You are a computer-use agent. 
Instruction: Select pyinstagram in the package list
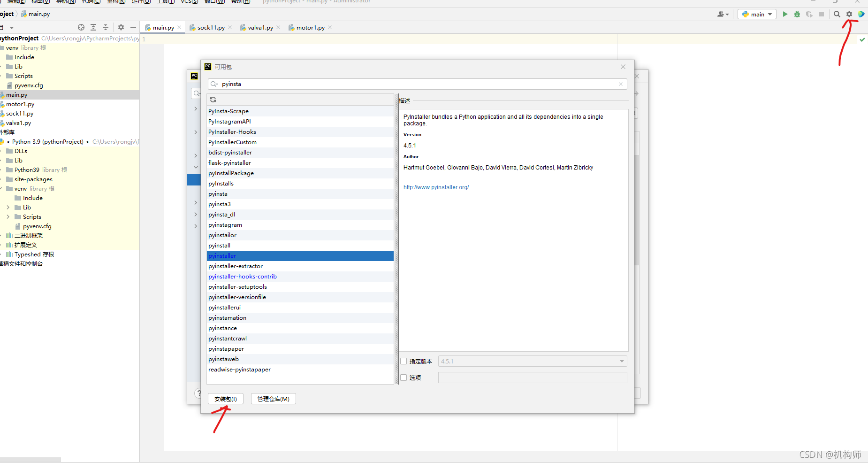[300, 225]
